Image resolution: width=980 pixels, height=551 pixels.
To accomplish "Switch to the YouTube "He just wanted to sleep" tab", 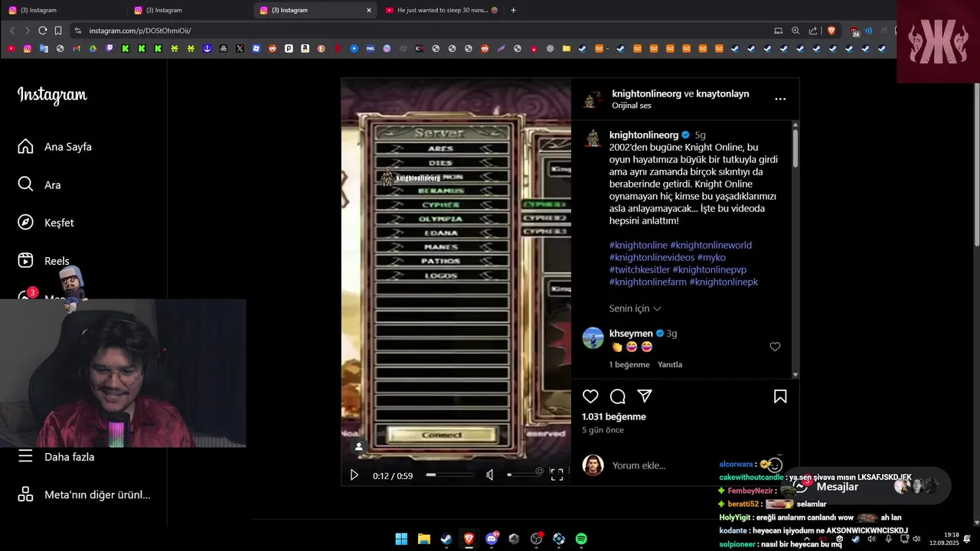I will (442, 10).
